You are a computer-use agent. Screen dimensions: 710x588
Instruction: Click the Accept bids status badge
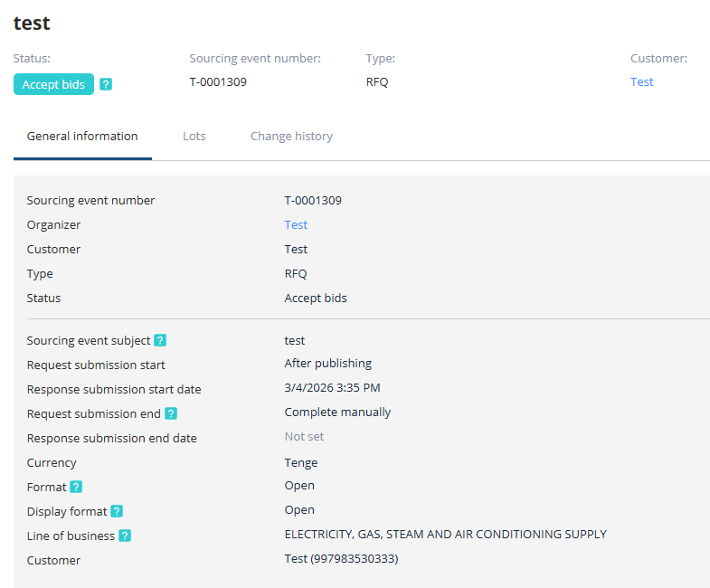[53, 84]
